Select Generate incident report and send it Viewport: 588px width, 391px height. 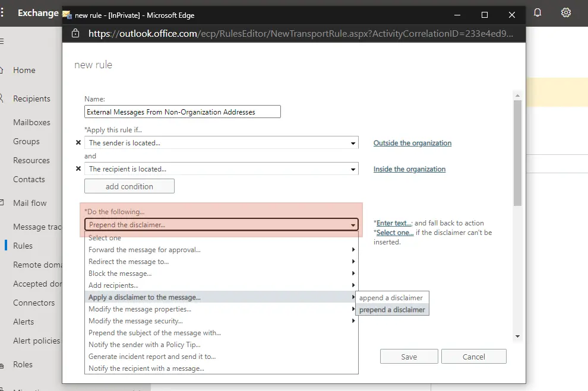(222, 357)
